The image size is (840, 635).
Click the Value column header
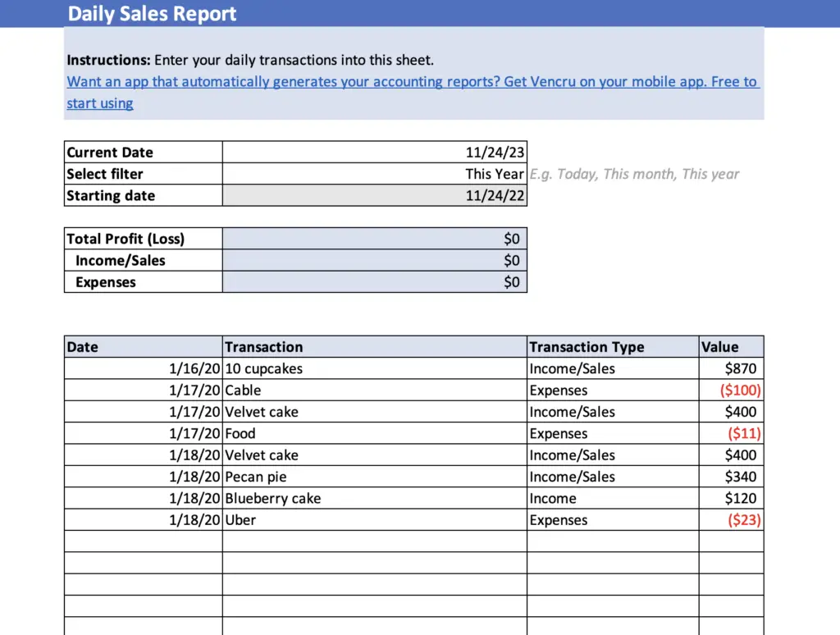(x=731, y=347)
